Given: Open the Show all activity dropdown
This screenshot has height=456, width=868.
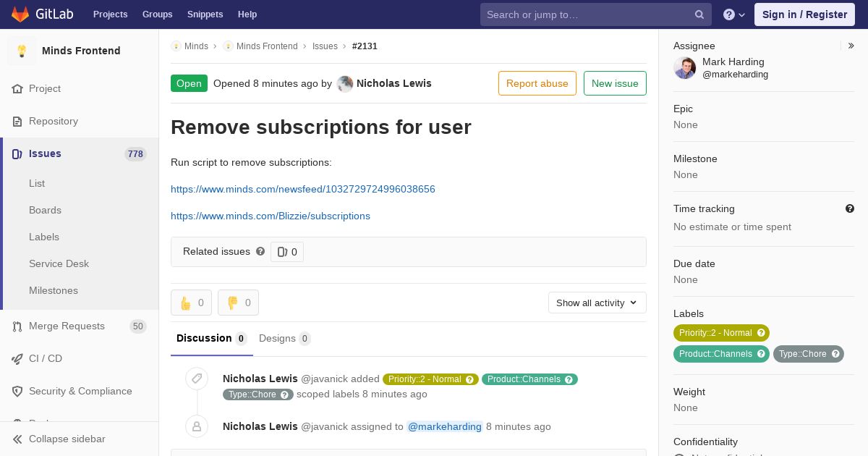Looking at the screenshot, I should [597, 303].
